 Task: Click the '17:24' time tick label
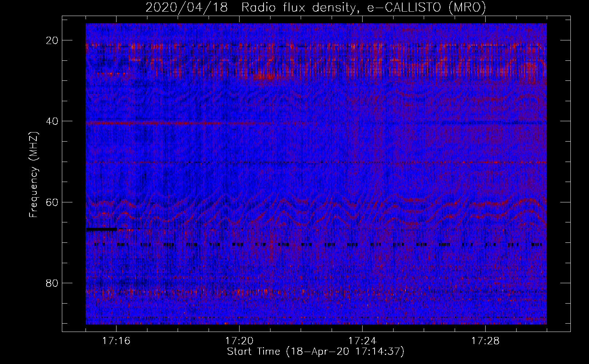363,341
